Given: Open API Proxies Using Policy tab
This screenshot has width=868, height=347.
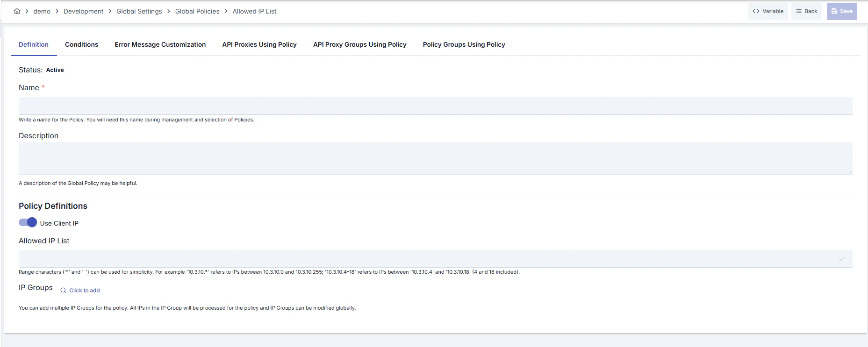Looking at the screenshot, I should [259, 44].
